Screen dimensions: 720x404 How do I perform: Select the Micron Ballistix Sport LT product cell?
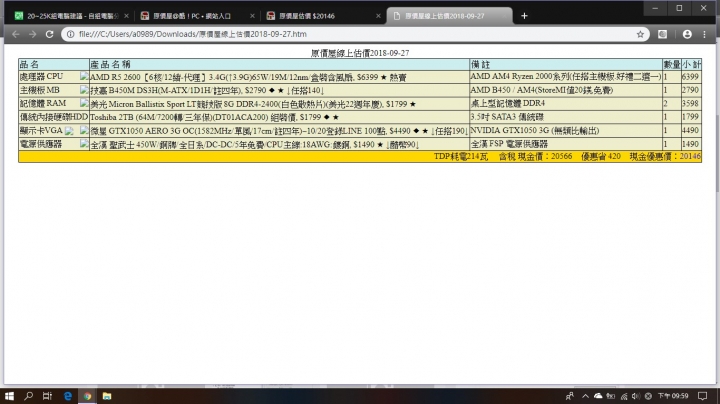(279, 104)
